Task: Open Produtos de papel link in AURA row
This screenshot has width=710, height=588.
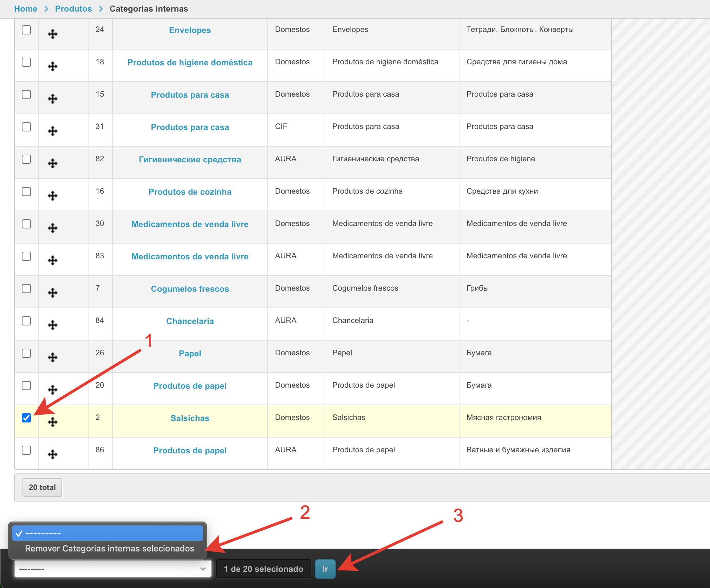Action: coord(190,451)
